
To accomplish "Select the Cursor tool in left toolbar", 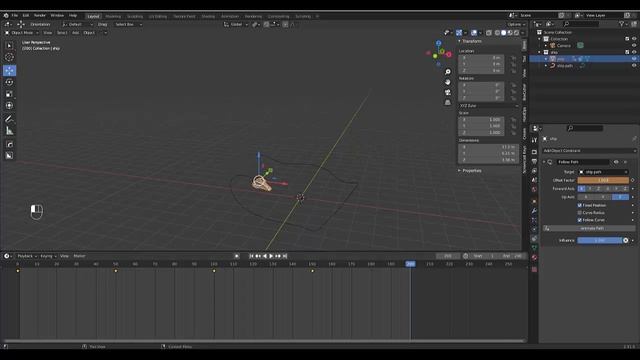I will 9,58.
